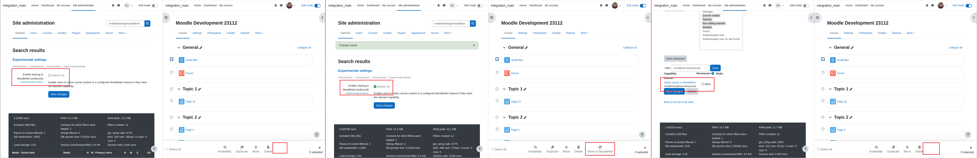
Task: Open Server tab on the Changes saved page
Action: coord(435,33)
